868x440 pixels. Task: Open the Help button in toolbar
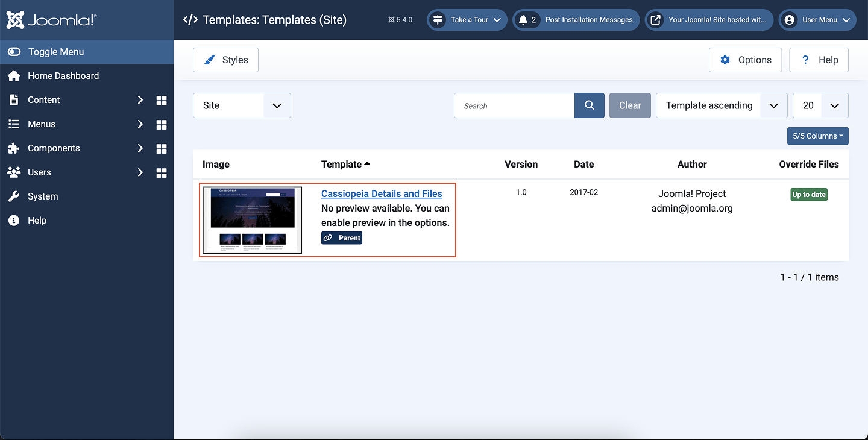point(819,60)
